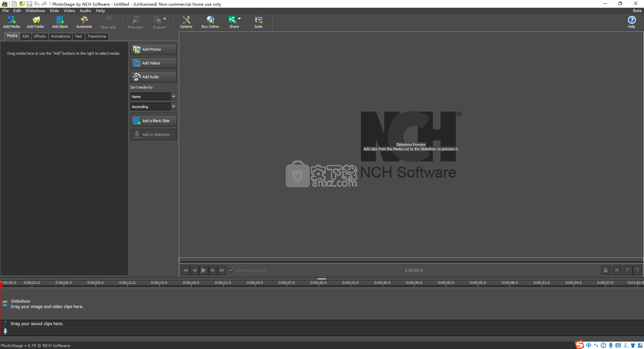644x349 pixels.
Task: Click the scissors Split button under preview
Action: [x=605, y=270]
